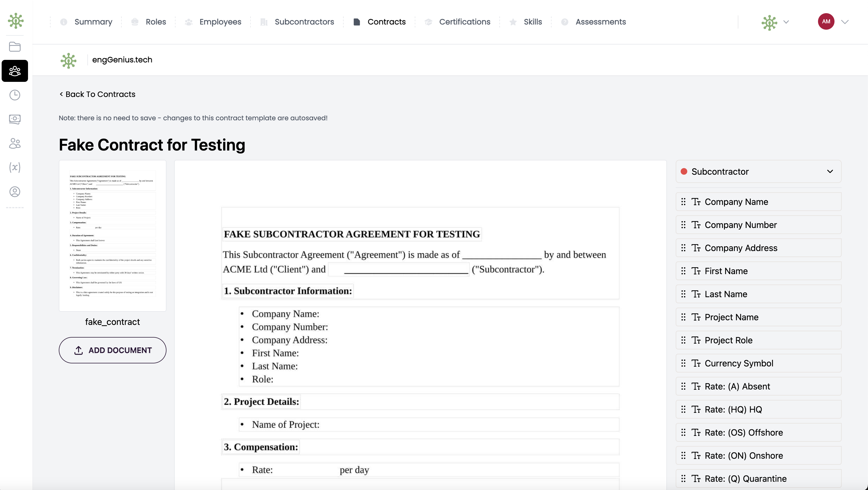
Task: Open the folder icon in left sidebar
Action: tap(15, 46)
